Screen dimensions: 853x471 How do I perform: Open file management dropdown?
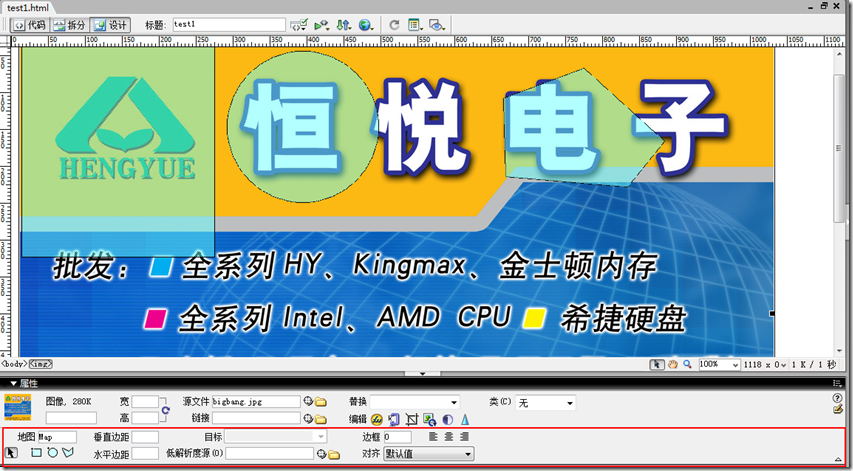tap(344, 25)
